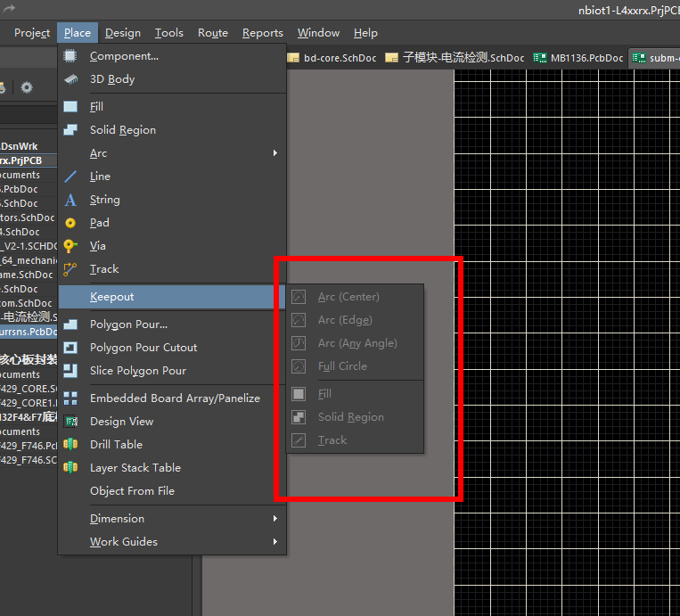The image size is (680, 616).
Task: Click the Slice Polygon Pour icon
Action: click(x=70, y=371)
